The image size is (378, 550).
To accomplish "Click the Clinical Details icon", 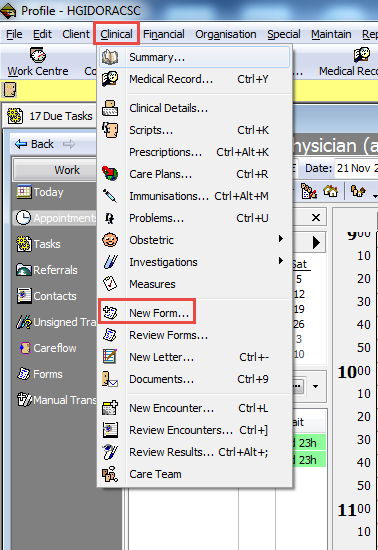I will 110,108.
